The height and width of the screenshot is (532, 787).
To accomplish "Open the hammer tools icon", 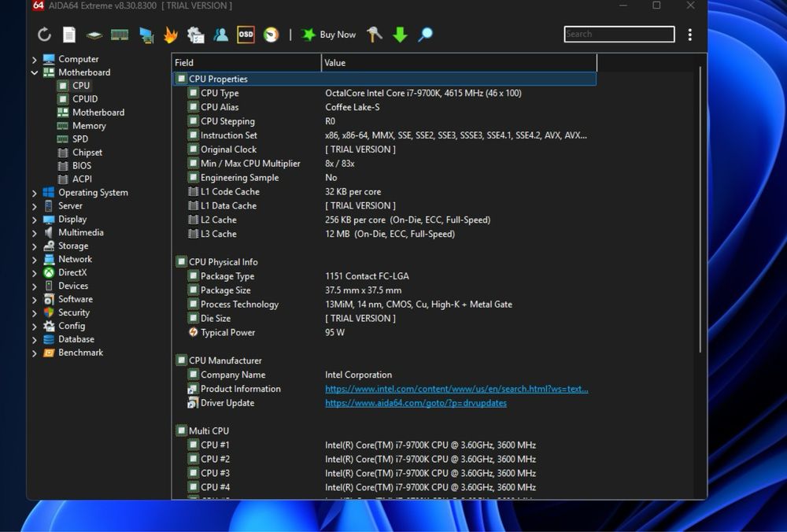I will coord(375,35).
